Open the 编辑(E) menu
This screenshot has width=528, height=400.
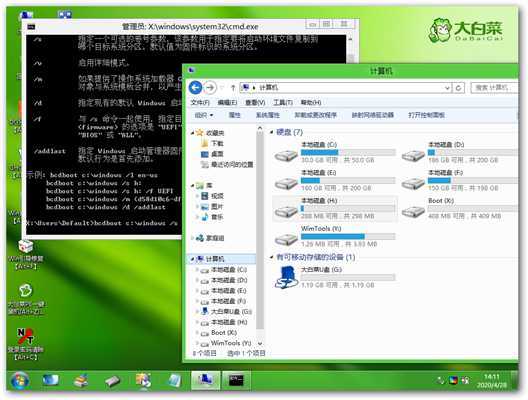pyautogui.click(x=227, y=102)
